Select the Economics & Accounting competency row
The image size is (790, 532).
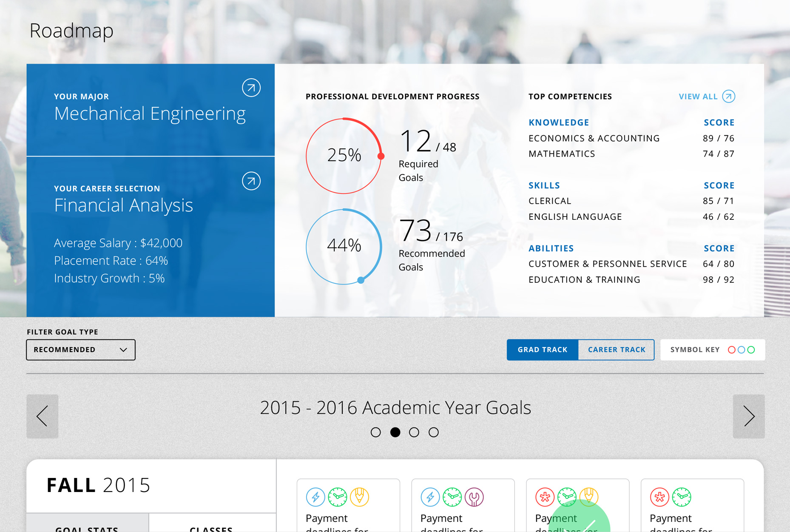tap(631, 138)
